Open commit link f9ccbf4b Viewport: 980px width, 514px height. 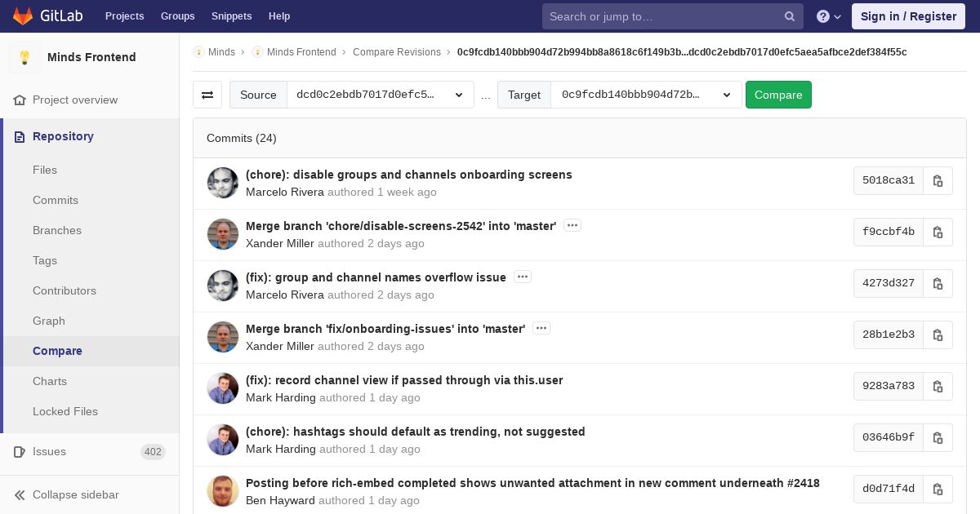tap(888, 232)
